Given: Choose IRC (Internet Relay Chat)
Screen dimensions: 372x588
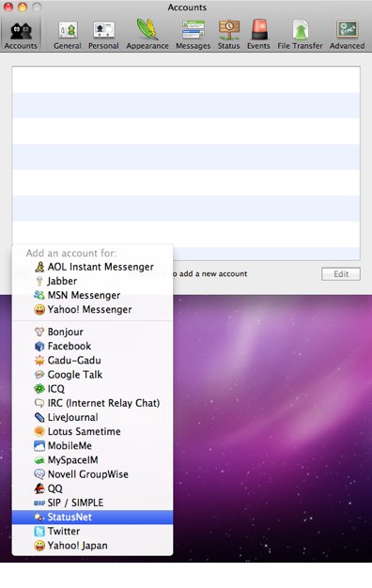Looking at the screenshot, I should pos(92,403).
